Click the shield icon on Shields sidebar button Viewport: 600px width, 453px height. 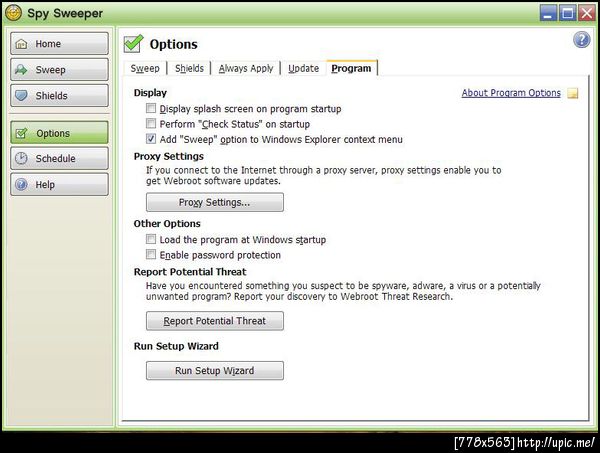point(21,95)
